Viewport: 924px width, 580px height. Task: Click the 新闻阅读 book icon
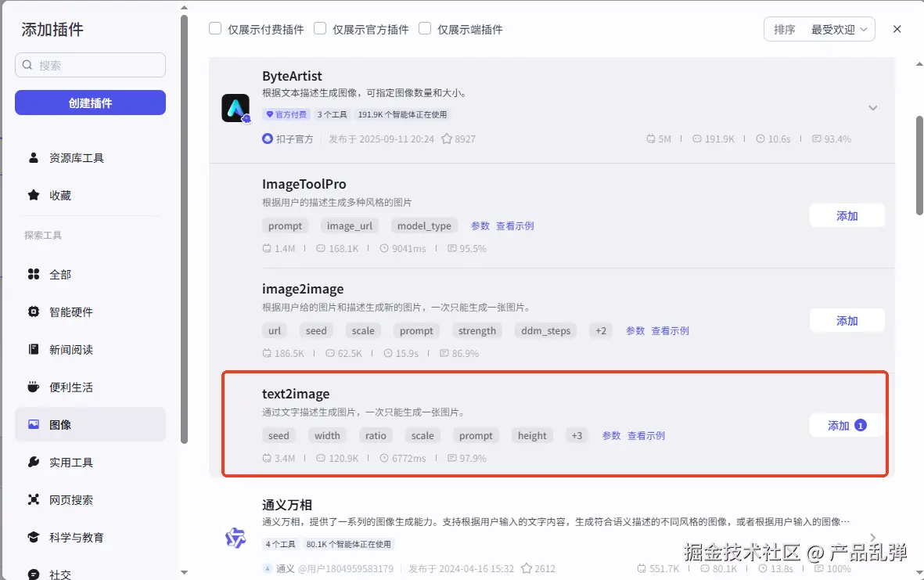click(34, 349)
